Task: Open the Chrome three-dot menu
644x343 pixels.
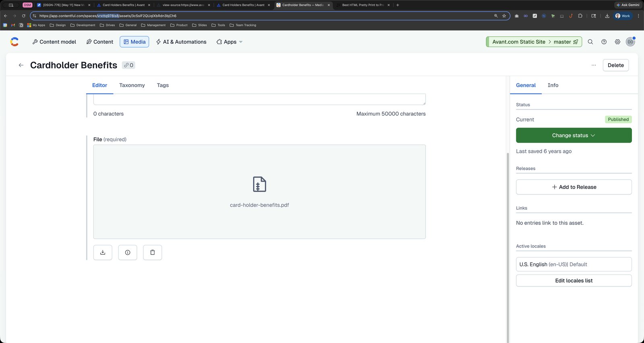Action: 638,16
